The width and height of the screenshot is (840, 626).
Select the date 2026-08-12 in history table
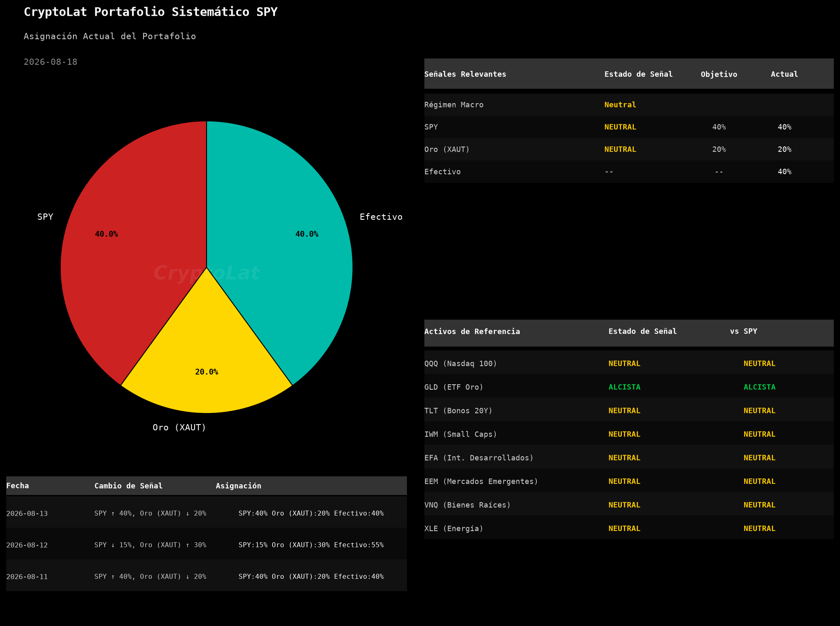(x=27, y=545)
